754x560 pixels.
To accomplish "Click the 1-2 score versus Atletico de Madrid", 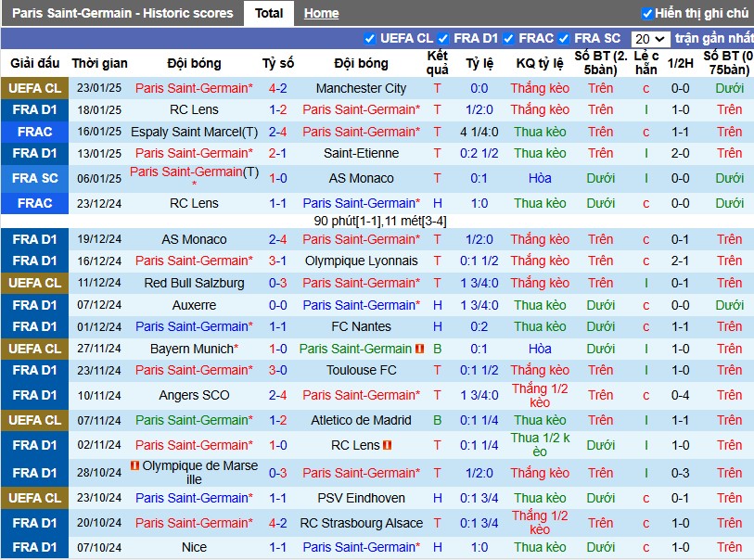I will coord(278,420).
